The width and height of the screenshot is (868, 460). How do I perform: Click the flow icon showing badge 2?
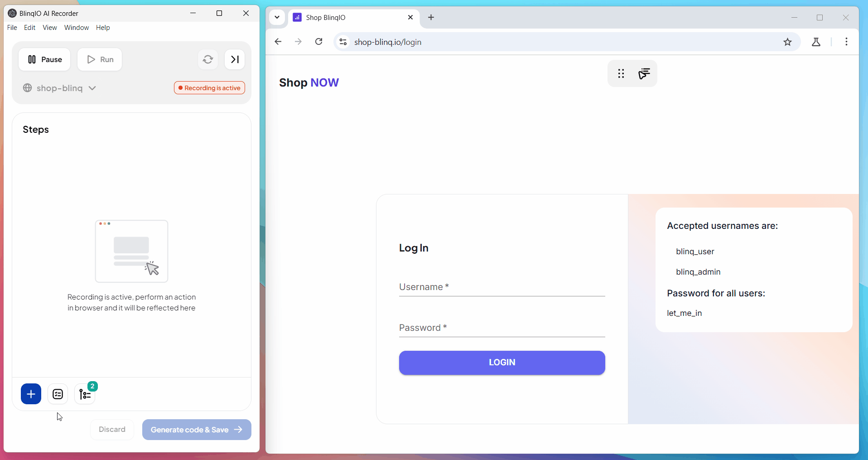pos(85,395)
